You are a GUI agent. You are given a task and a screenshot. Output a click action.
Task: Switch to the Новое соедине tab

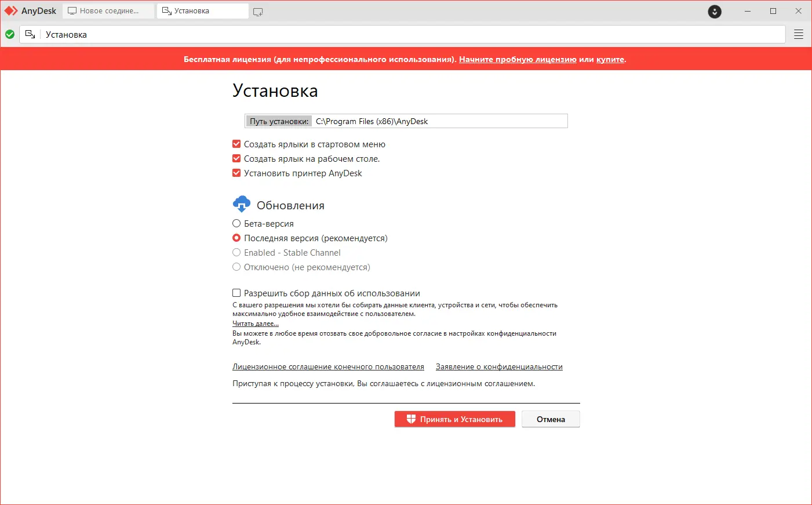pos(107,10)
